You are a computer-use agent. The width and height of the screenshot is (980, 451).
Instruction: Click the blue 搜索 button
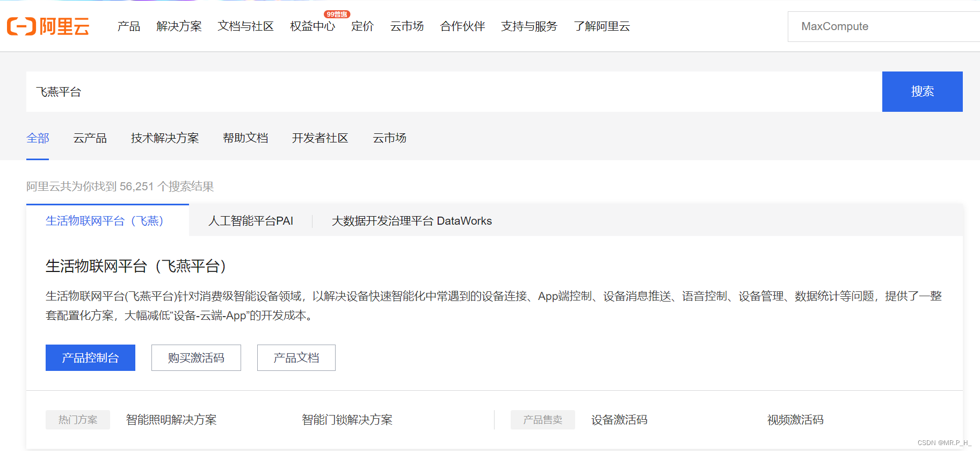coord(922,92)
